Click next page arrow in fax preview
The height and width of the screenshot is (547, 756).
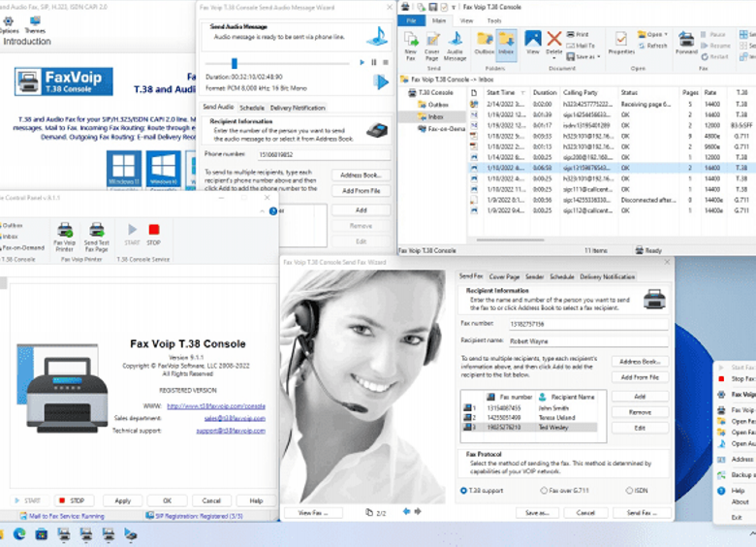coord(418,511)
